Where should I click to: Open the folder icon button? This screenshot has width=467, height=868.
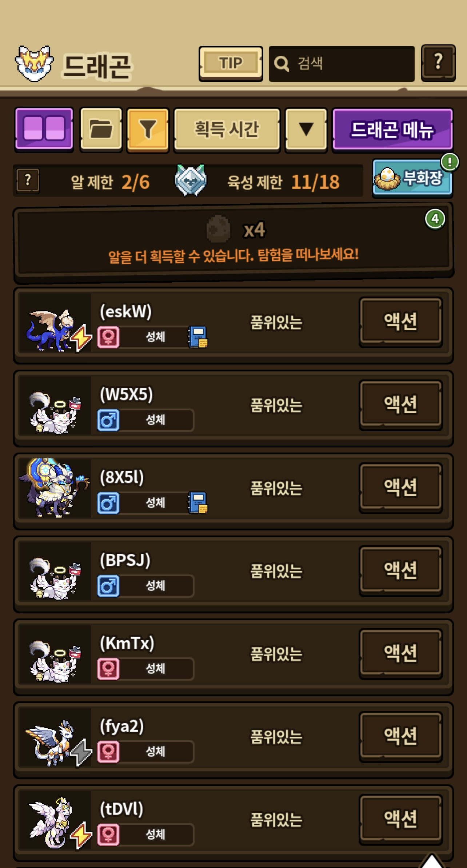[x=101, y=129]
